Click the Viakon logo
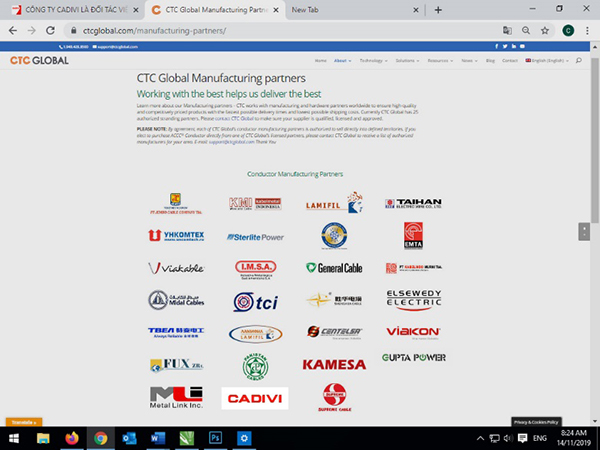The image size is (600, 450). coord(413,332)
